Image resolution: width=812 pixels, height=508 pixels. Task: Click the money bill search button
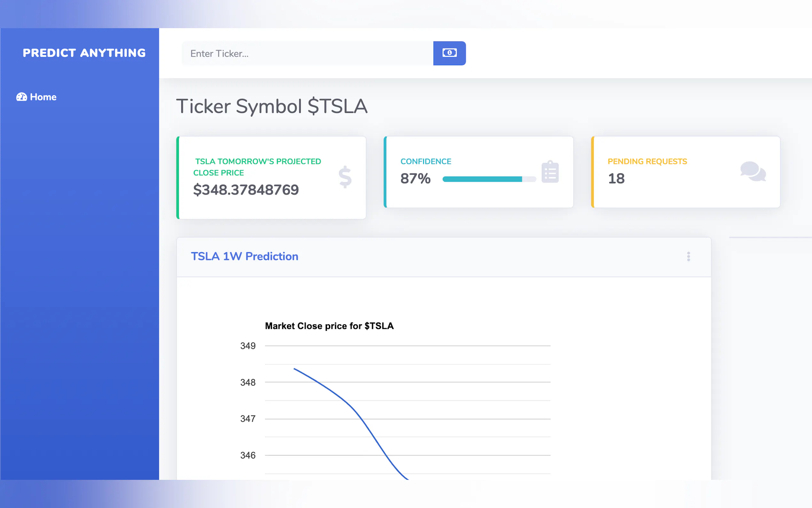(449, 53)
